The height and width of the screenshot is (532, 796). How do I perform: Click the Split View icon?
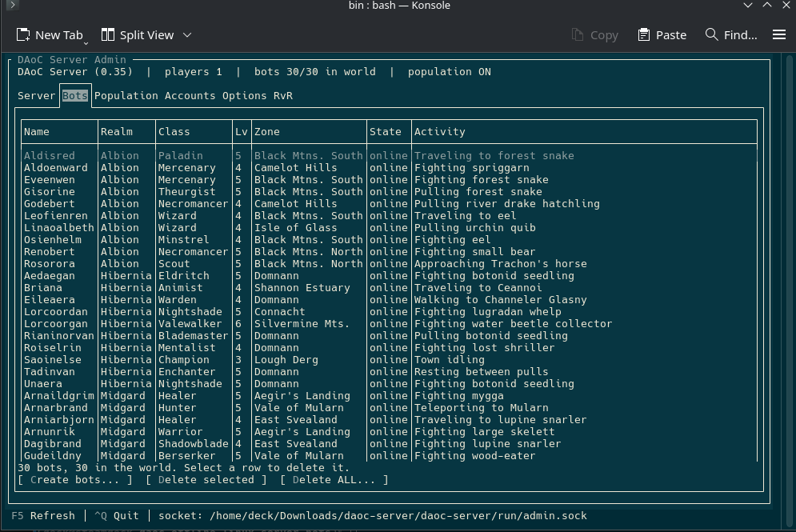point(108,35)
